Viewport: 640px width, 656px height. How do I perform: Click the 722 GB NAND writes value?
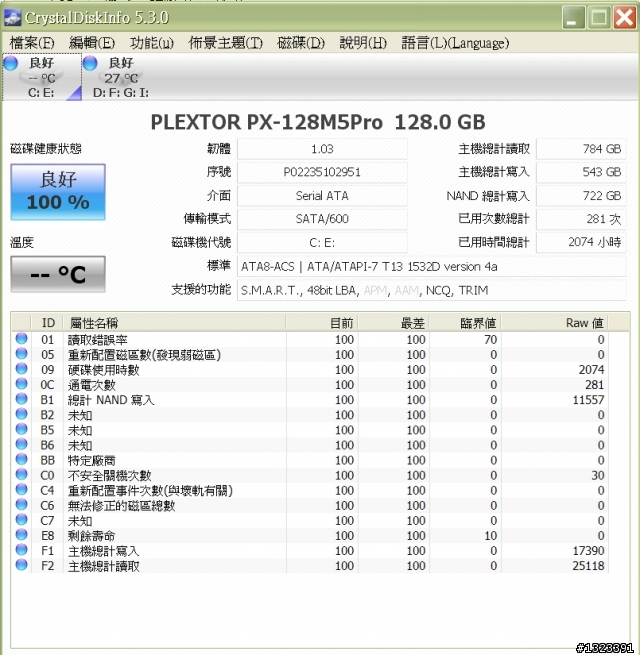click(x=581, y=196)
